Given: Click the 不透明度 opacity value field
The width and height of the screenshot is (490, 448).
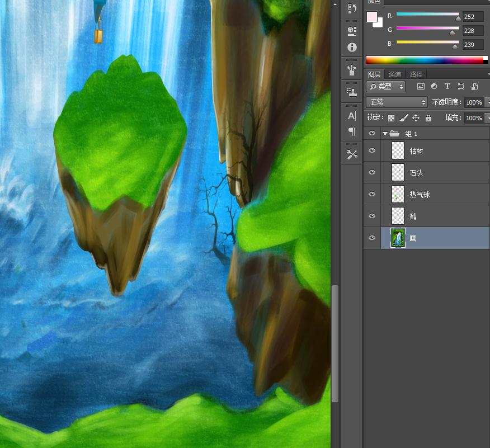Looking at the screenshot, I should [474, 102].
